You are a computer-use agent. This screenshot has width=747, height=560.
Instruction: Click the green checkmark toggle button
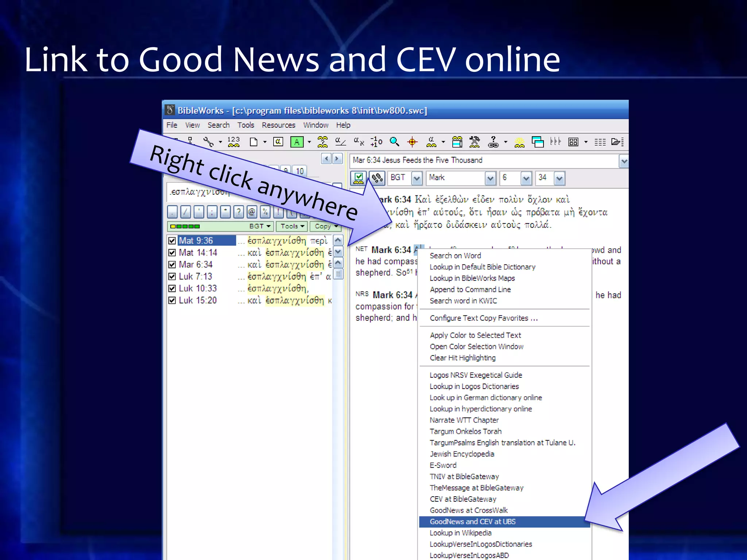point(359,178)
